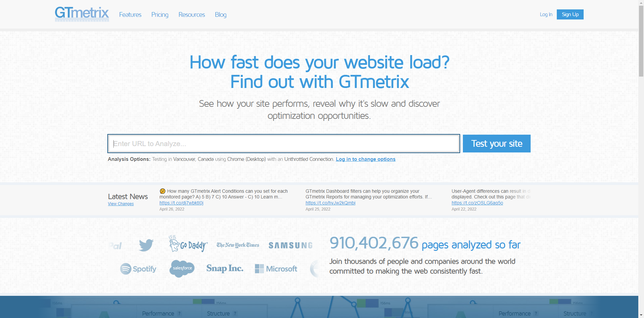Click the GoDaddy logo
644x318 pixels.
pos(188,244)
